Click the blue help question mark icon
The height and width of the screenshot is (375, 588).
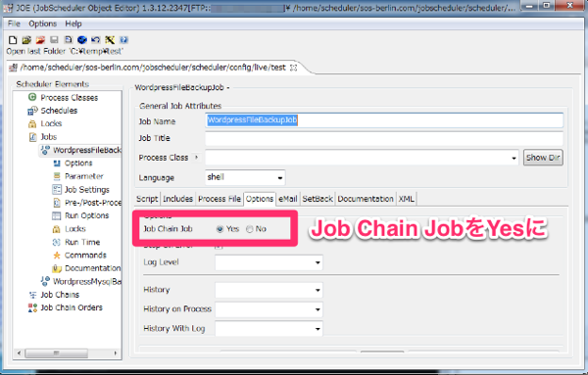(x=123, y=40)
